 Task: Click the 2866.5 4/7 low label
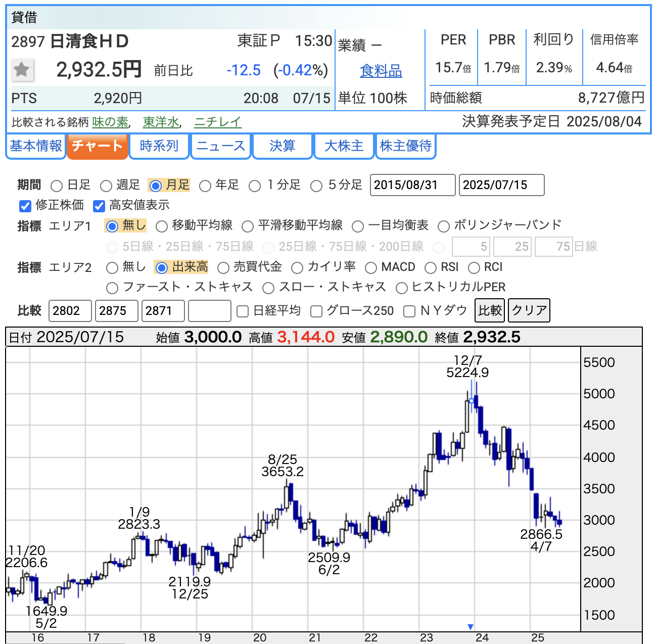pos(541,540)
